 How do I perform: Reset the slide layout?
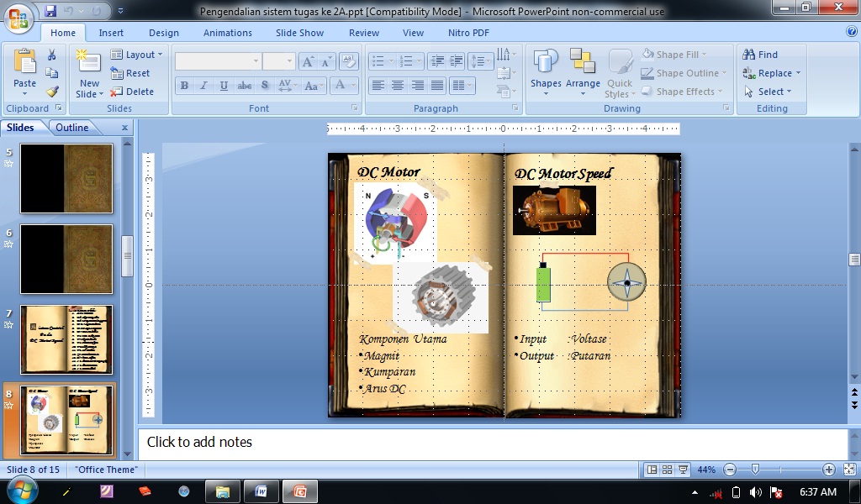point(130,73)
